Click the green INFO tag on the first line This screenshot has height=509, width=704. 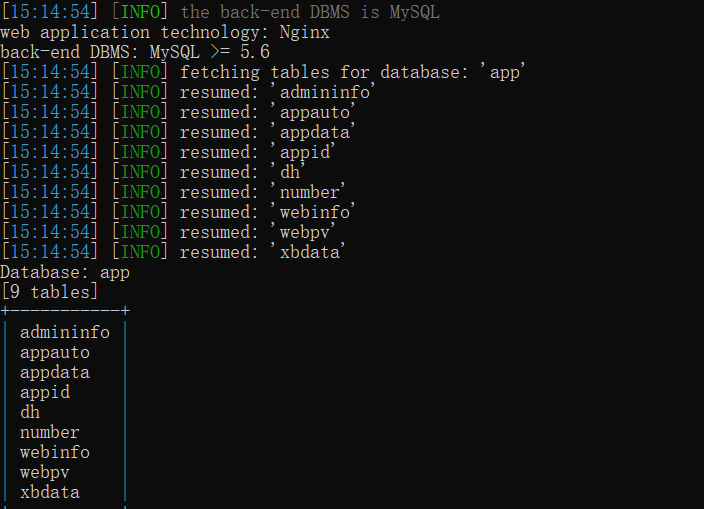141,12
